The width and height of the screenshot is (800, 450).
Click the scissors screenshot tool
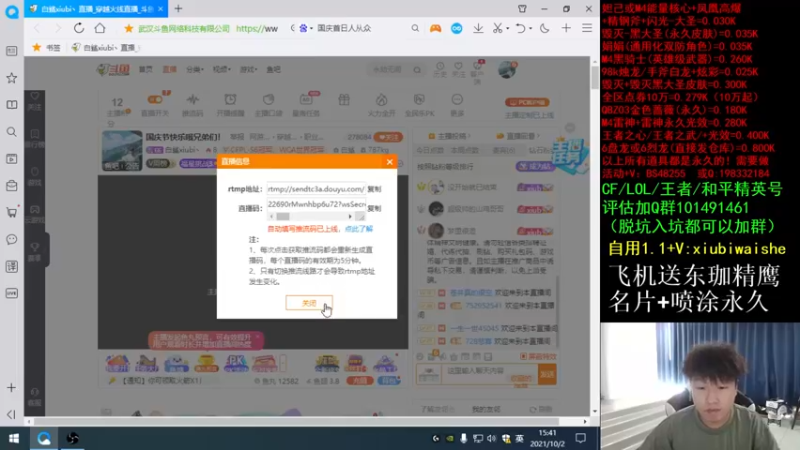pyautogui.click(x=497, y=29)
